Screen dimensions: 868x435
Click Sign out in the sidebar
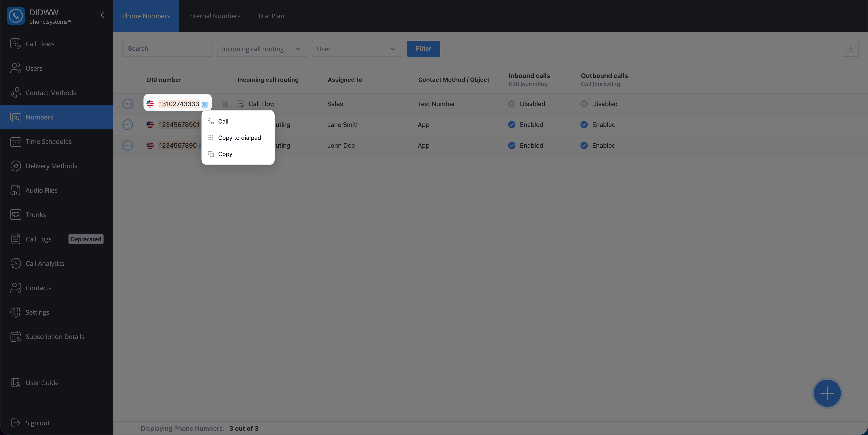pyautogui.click(x=37, y=423)
